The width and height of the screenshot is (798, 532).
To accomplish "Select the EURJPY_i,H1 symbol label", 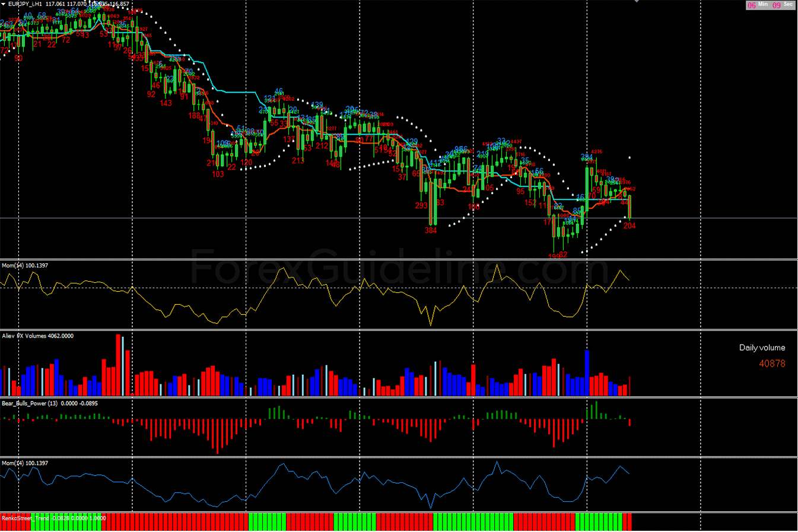I will coord(25,4).
